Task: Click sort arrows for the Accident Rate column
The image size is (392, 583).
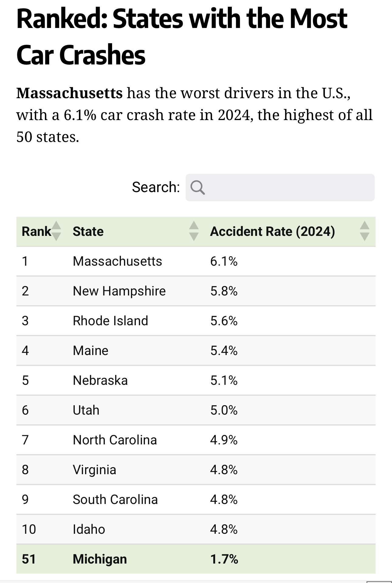Action: point(364,231)
